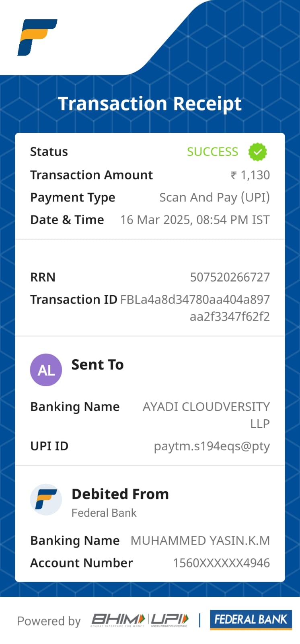The height and width of the screenshot is (644, 300).
Task: Click the rupee symbol next to amount
Action: coord(234,175)
